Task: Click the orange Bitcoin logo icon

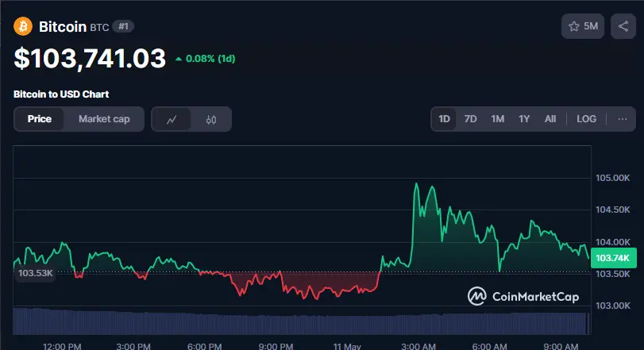Action: point(23,26)
